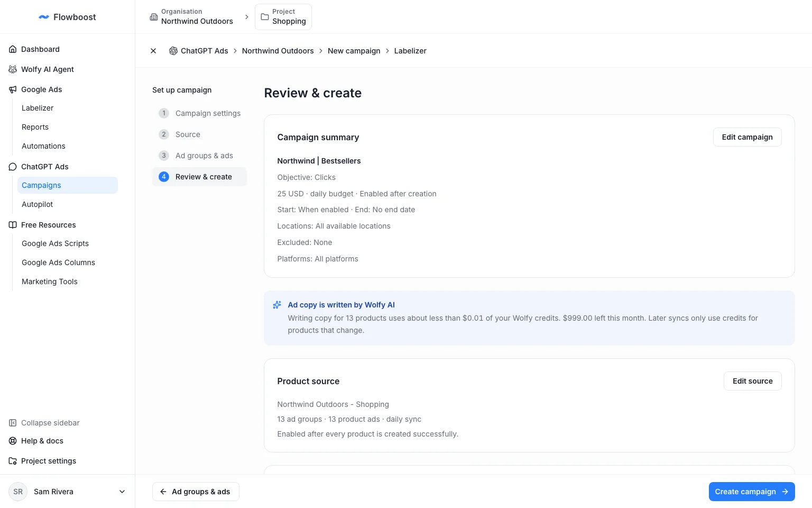Image resolution: width=812 pixels, height=508 pixels.
Task: Click the Dashboard home icon
Action: point(13,49)
